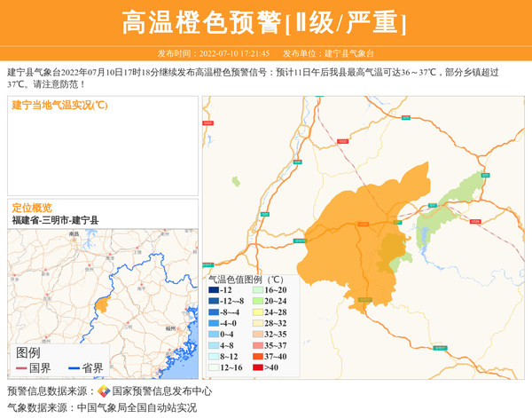This screenshot has height=418, width=532.
Task: Select the dark blue -12 legend swatch
Action: coord(214,290)
